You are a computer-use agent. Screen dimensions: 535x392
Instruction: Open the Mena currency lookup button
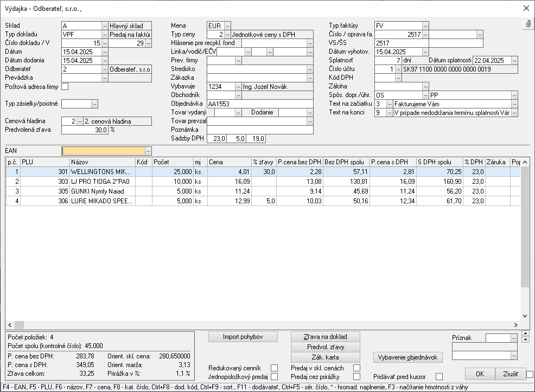click(x=227, y=25)
